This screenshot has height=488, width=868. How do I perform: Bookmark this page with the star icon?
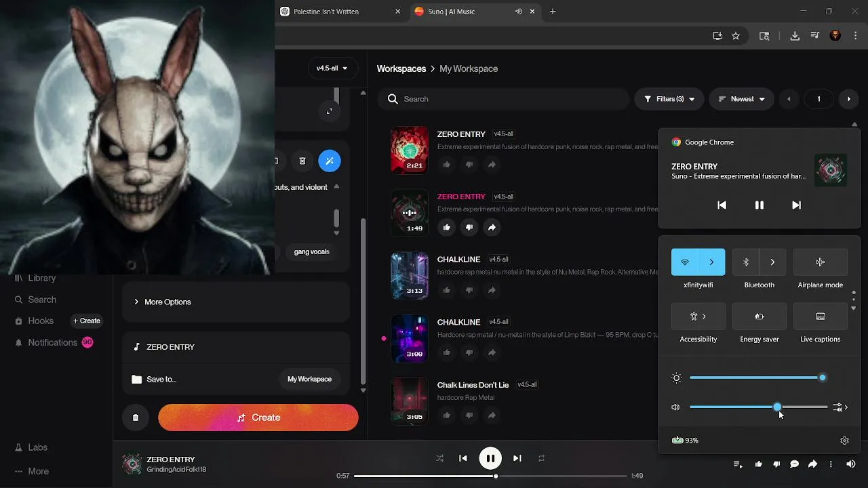(x=736, y=36)
